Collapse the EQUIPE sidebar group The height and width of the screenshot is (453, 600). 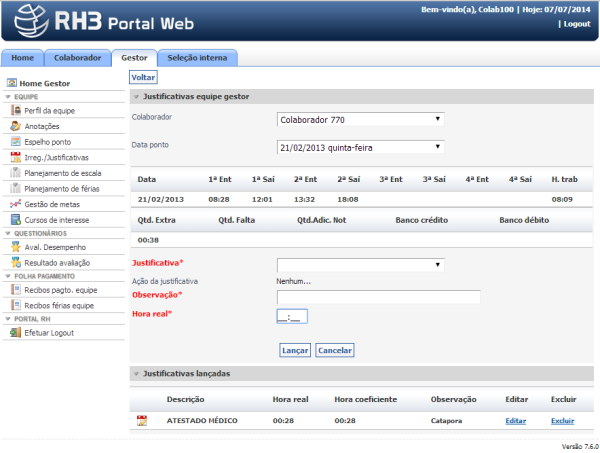(8, 97)
